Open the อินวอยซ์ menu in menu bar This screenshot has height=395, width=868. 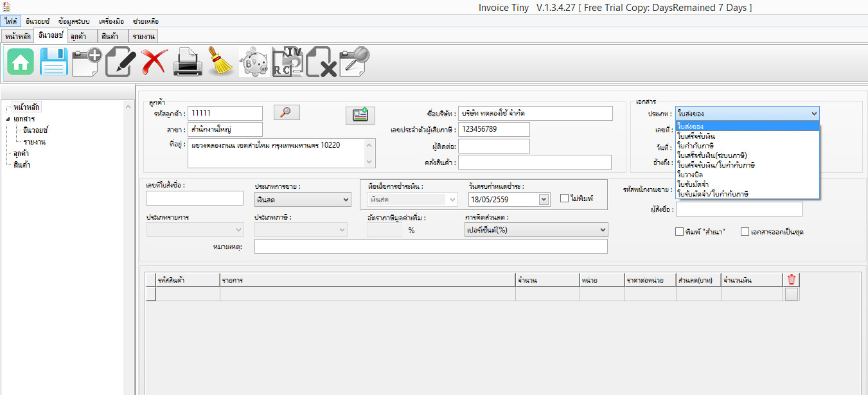38,21
